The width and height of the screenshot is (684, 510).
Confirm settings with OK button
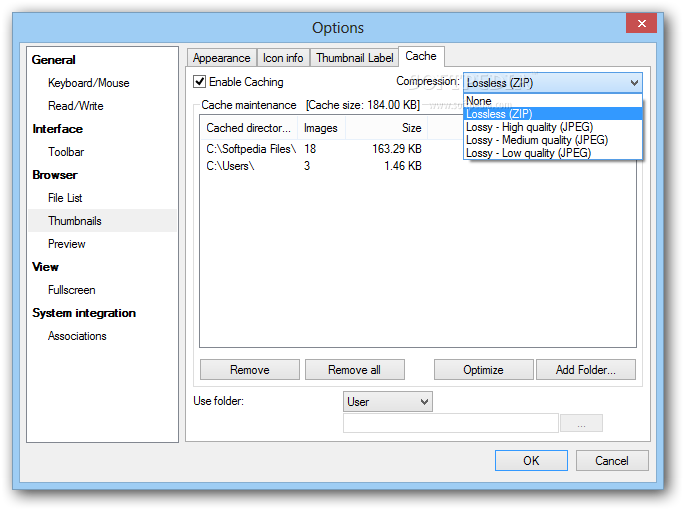[x=531, y=460]
